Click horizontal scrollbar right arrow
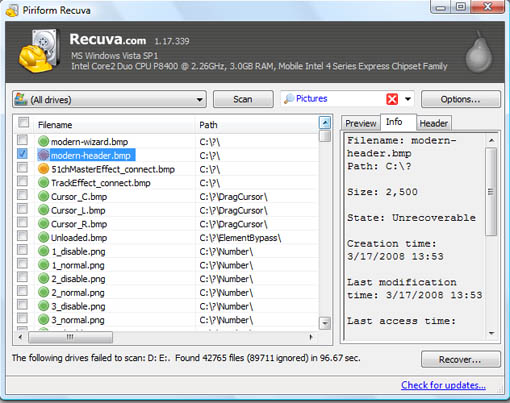 tap(311, 337)
